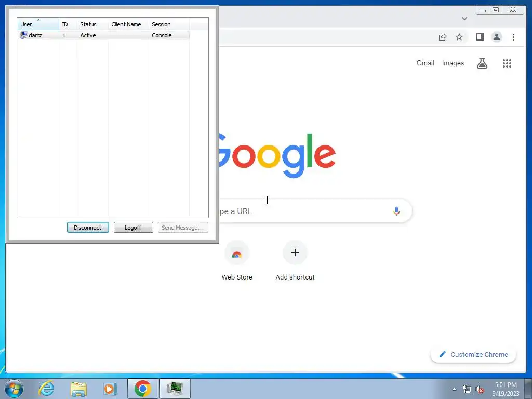
Task: Open the Windows Start menu
Action: pos(14,389)
